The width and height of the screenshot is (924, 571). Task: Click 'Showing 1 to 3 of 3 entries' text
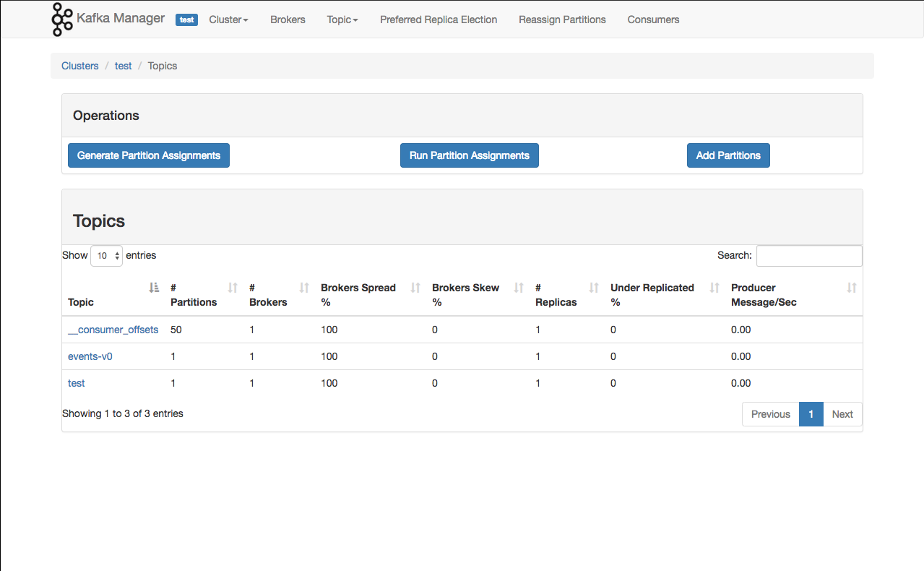[x=123, y=413]
